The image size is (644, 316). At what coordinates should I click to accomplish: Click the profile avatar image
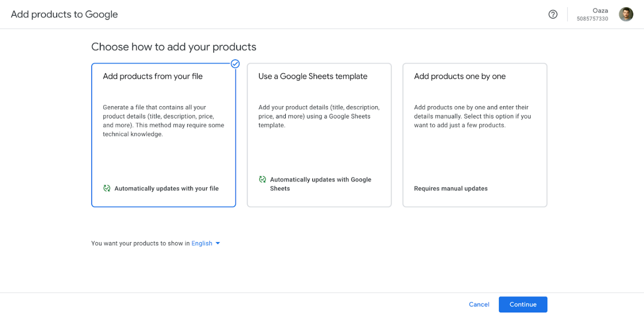[x=626, y=14]
